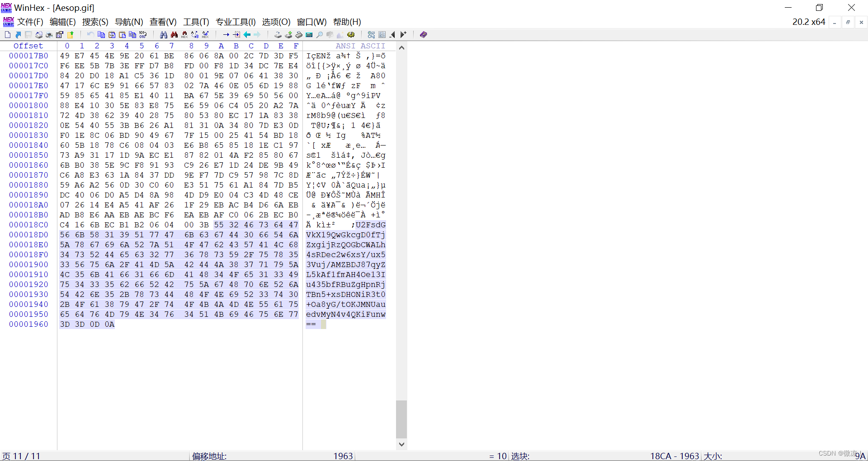This screenshot has height=461, width=868.
Task: Click the clipboard paste icon
Action: click(122, 34)
